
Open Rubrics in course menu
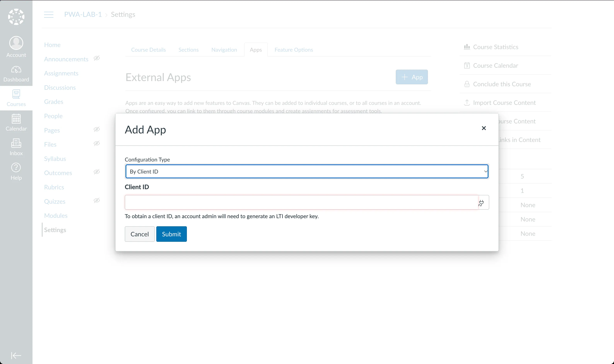click(54, 187)
